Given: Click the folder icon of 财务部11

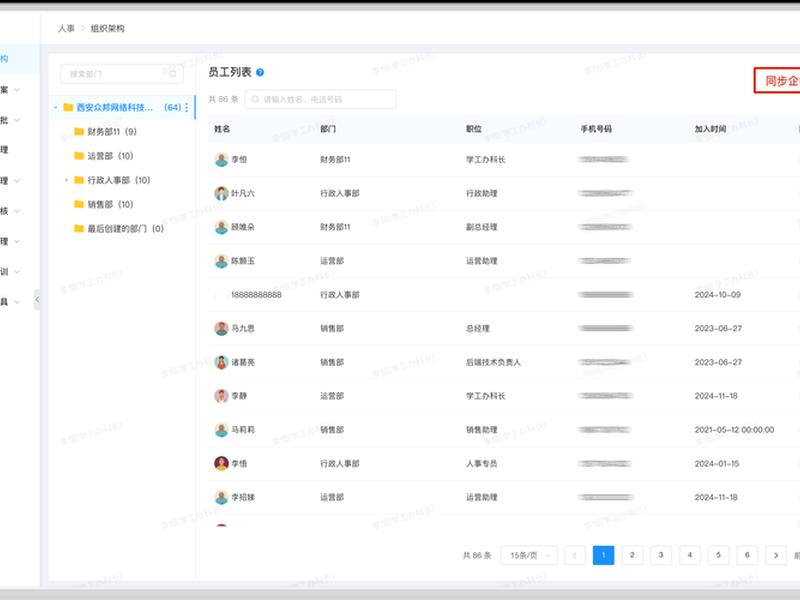Looking at the screenshot, I should [x=79, y=132].
